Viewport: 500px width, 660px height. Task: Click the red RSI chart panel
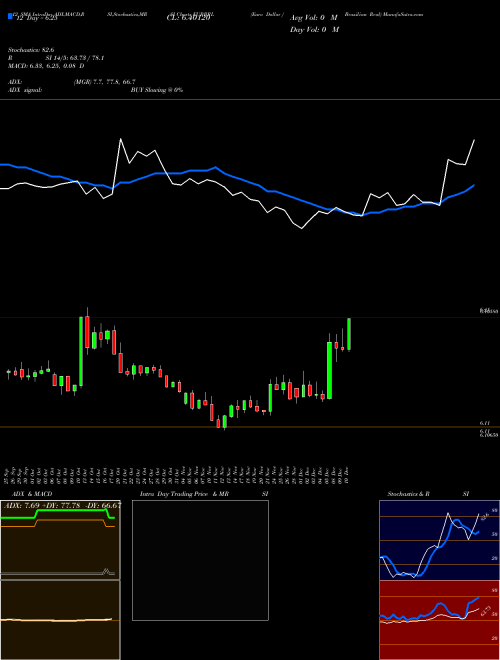(x=439, y=620)
